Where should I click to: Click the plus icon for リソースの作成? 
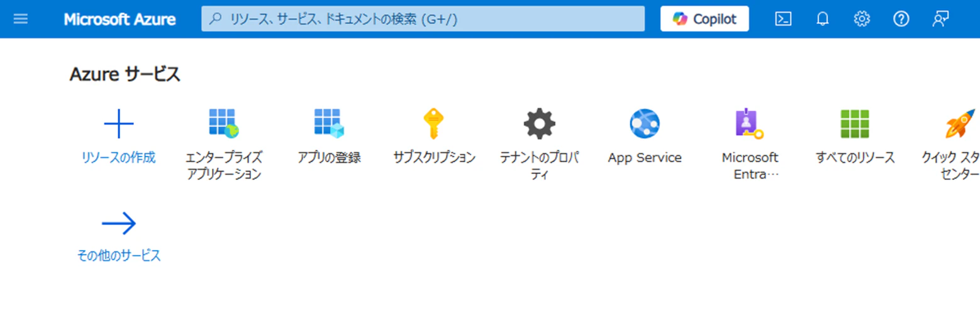tap(119, 124)
